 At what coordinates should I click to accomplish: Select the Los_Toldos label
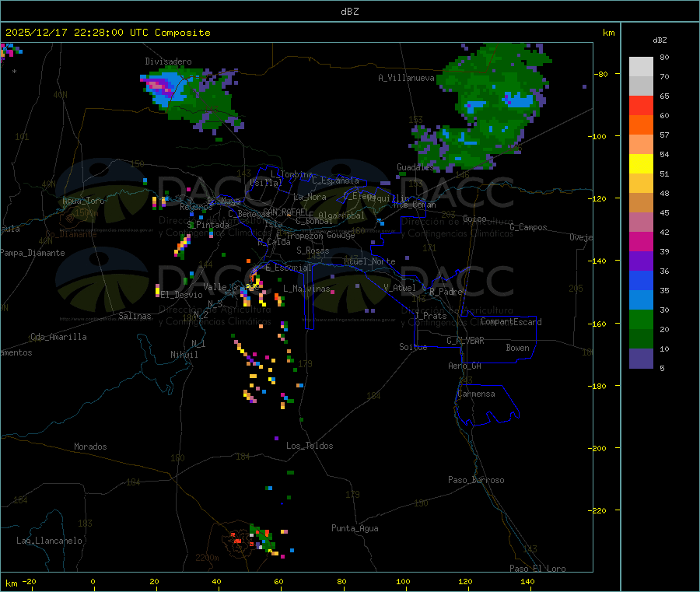coord(310,446)
